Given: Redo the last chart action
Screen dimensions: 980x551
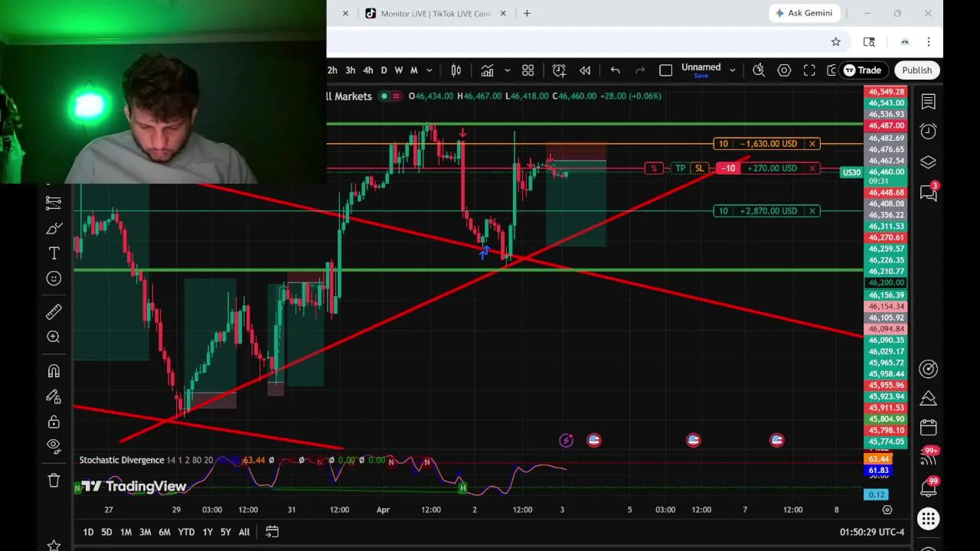Looking at the screenshot, I should 640,70.
